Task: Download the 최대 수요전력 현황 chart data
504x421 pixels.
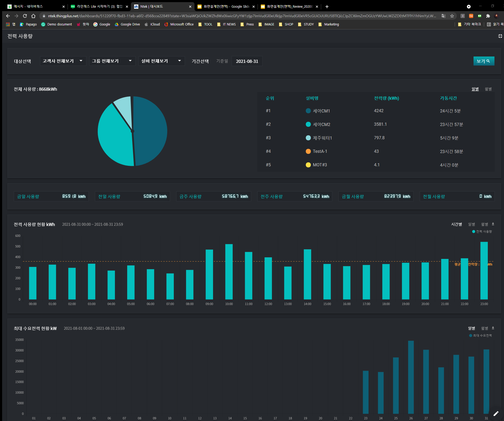Action: (x=493, y=328)
